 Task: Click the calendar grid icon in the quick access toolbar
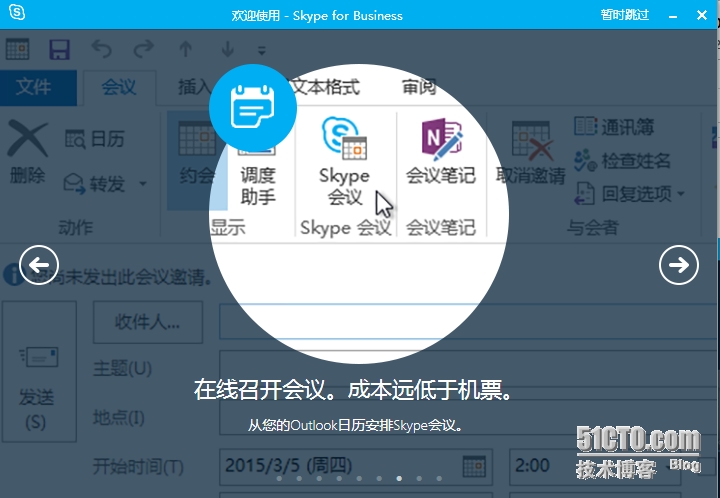click(17, 49)
